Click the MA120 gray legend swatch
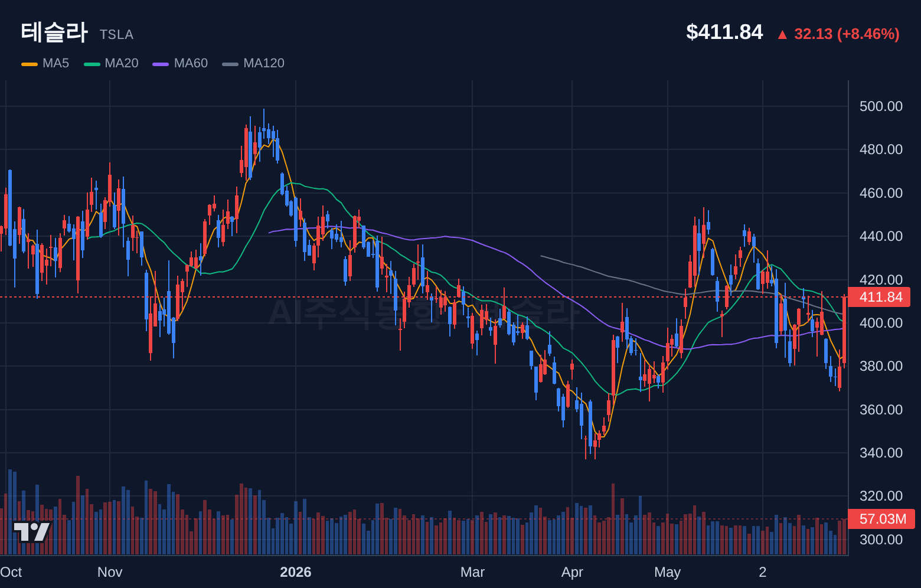 [x=230, y=64]
